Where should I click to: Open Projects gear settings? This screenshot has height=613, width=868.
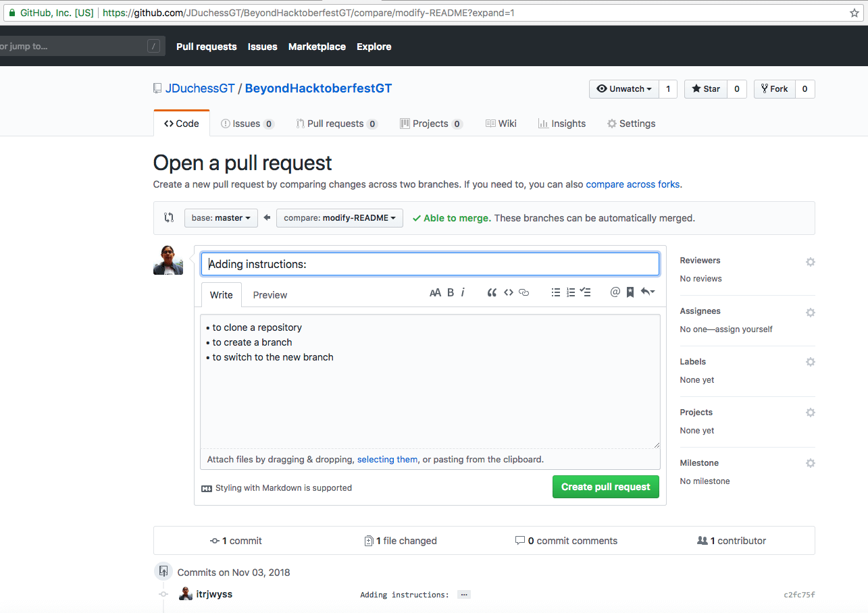[811, 412]
